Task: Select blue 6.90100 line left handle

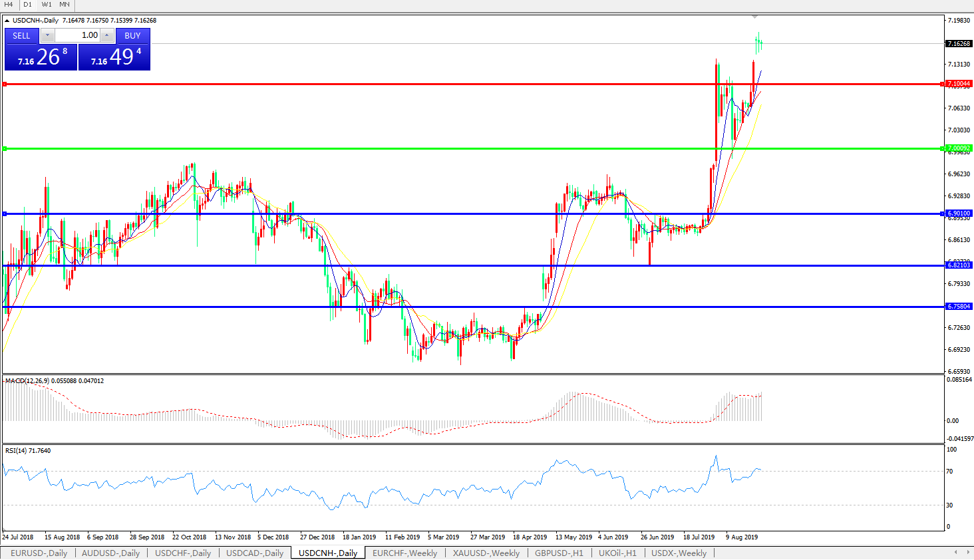Action: [5, 214]
